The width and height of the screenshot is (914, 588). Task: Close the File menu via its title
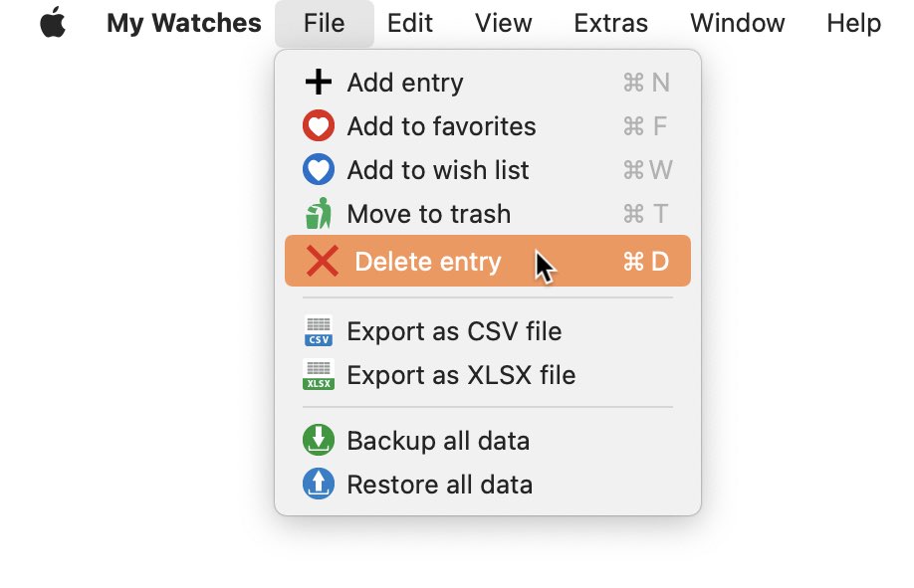click(x=325, y=23)
